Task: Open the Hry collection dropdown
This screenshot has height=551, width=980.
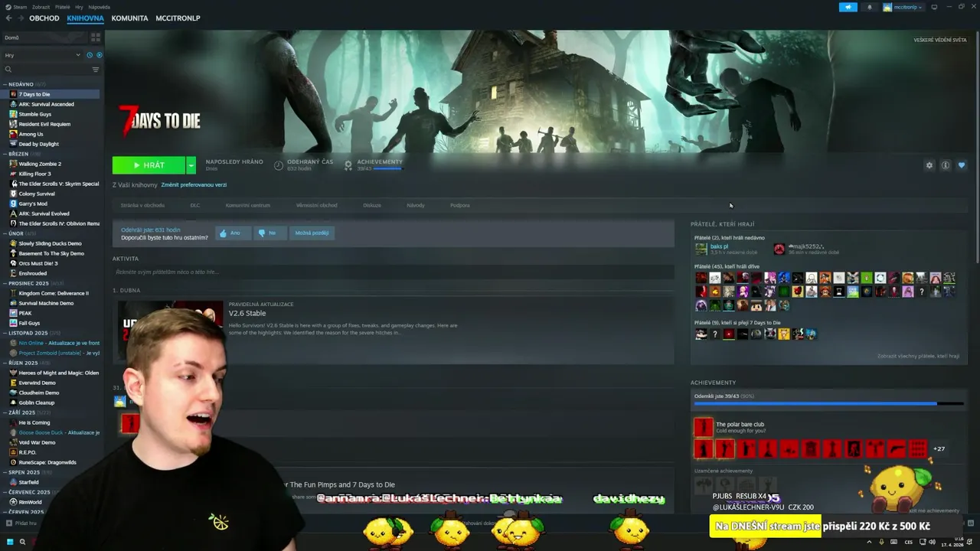Action: (x=42, y=55)
